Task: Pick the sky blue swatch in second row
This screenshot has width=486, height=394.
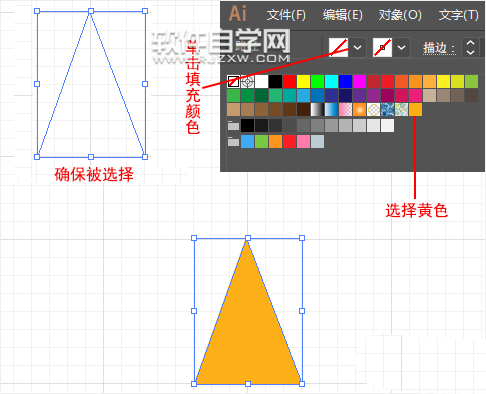Action: 303,95
